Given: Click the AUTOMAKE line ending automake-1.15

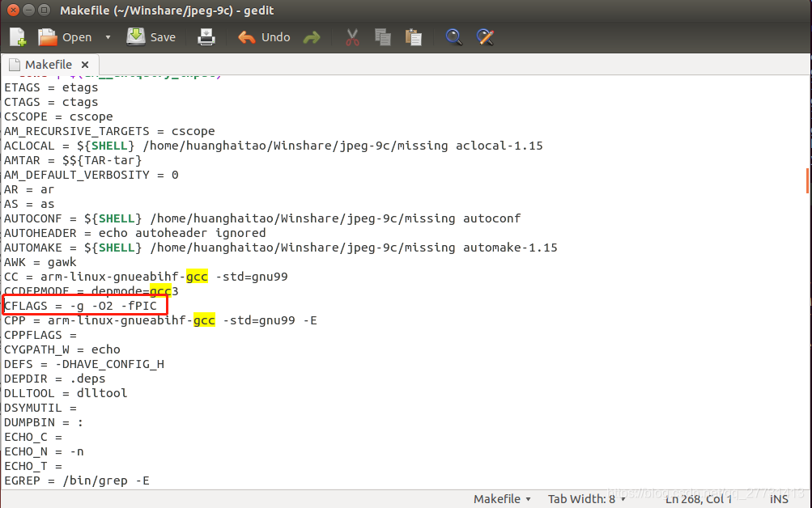Looking at the screenshot, I should pyautogui.click(x=281, y=248).
